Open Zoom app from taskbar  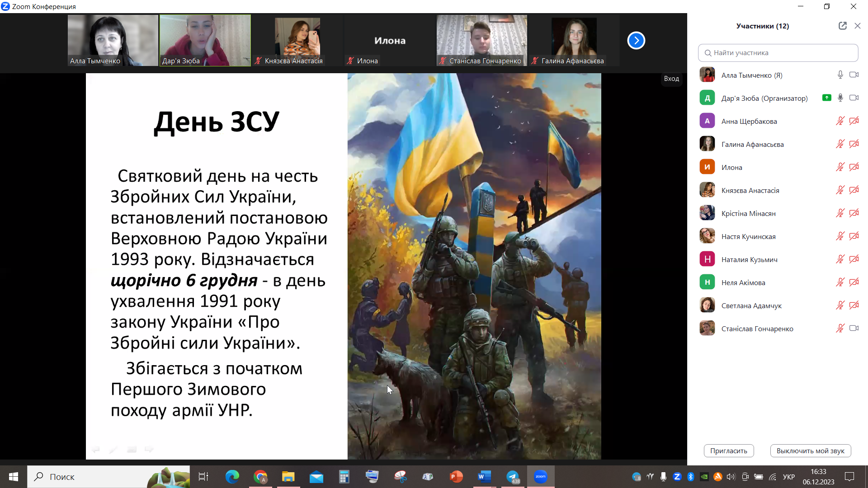tap(541, 477)
